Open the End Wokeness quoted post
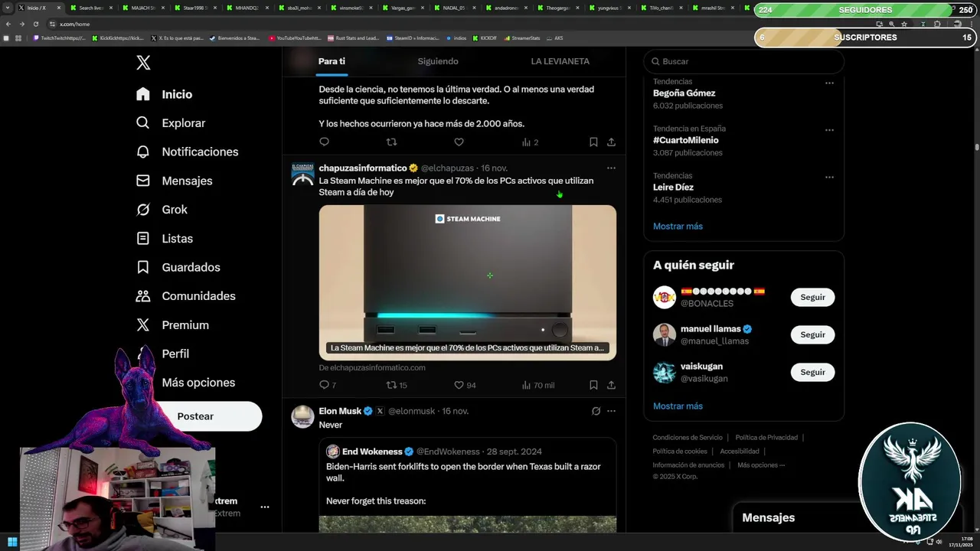The height and width of the screenshot is (551, 980). [467, 484]
